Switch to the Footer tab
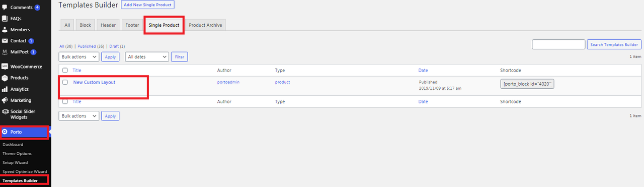644x187 pixels. [x=132, y=25]
